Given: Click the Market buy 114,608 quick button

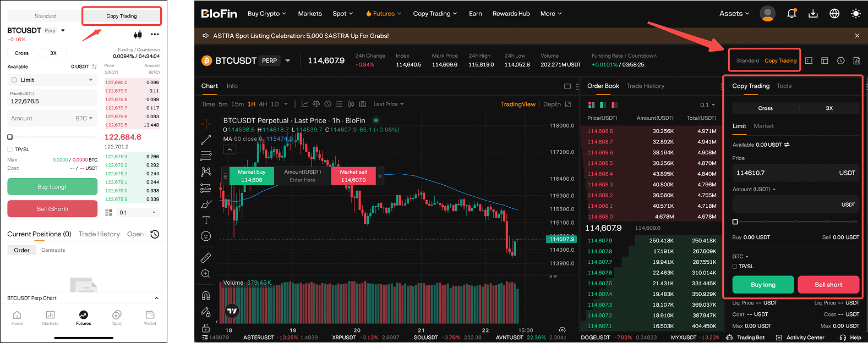Looking at the screenshot, I should coord(252,176).
